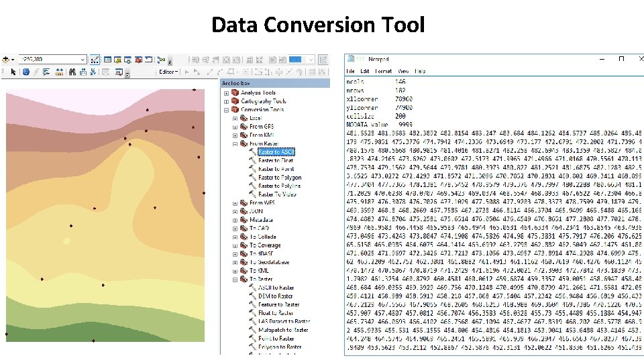Open the ModelBuilder window icon
This screenshot has height=362, width=644.
(x=161, y=60)
